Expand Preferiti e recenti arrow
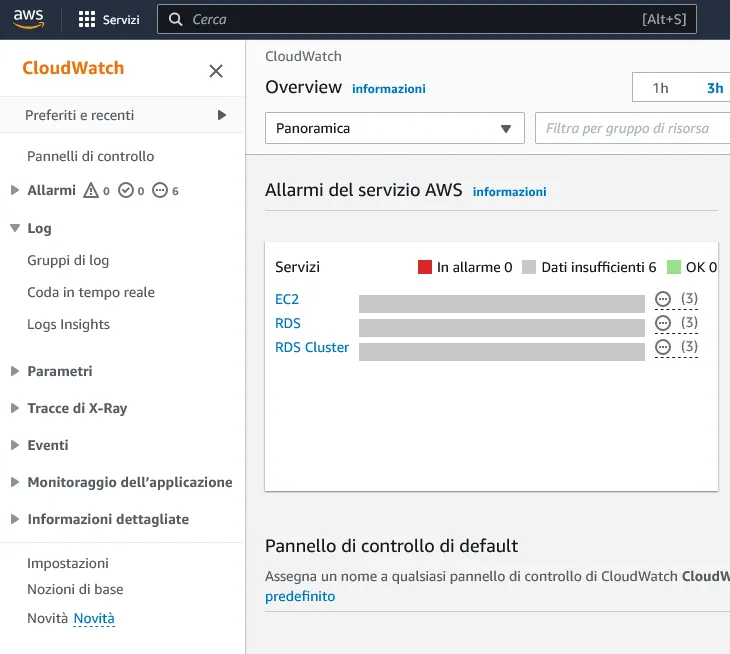Image resolution: width=730 pixels, height=654 pixels. click(222, 115)
